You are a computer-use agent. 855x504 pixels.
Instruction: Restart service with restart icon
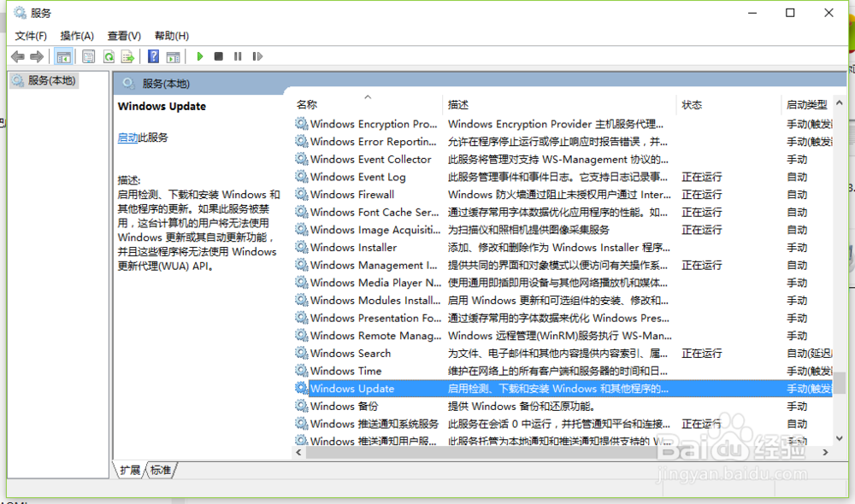click(257, 56)
